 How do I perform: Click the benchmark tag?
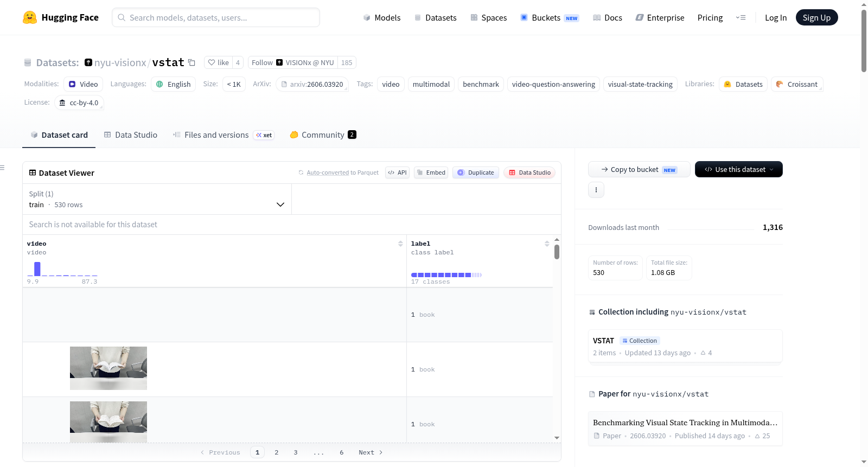[481, 84]
